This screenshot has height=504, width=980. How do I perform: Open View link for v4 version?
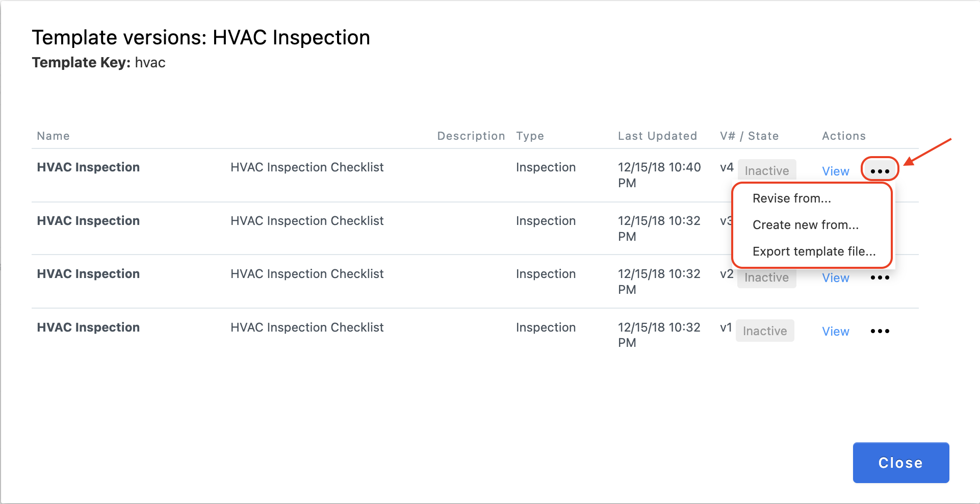[835, 171]
